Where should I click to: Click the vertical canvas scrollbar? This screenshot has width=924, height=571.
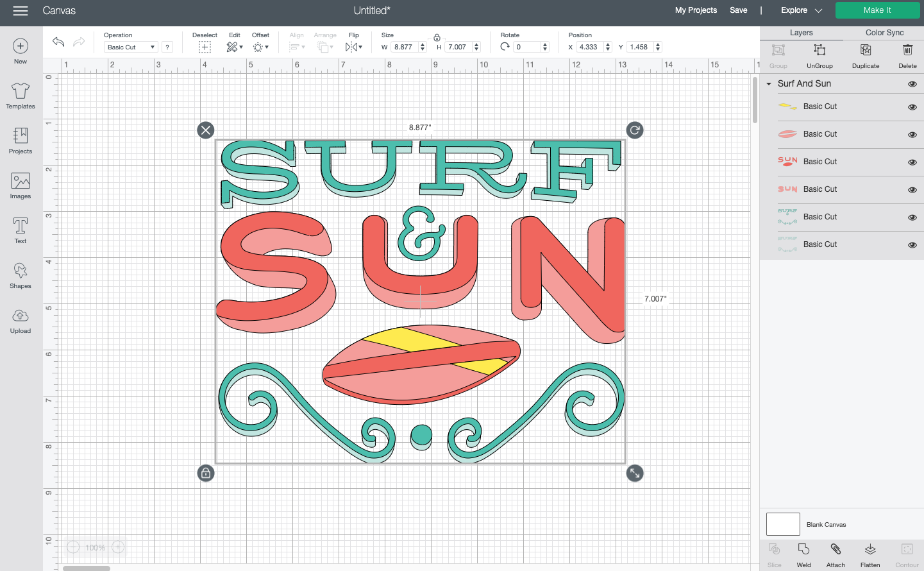tap(755, 100)
